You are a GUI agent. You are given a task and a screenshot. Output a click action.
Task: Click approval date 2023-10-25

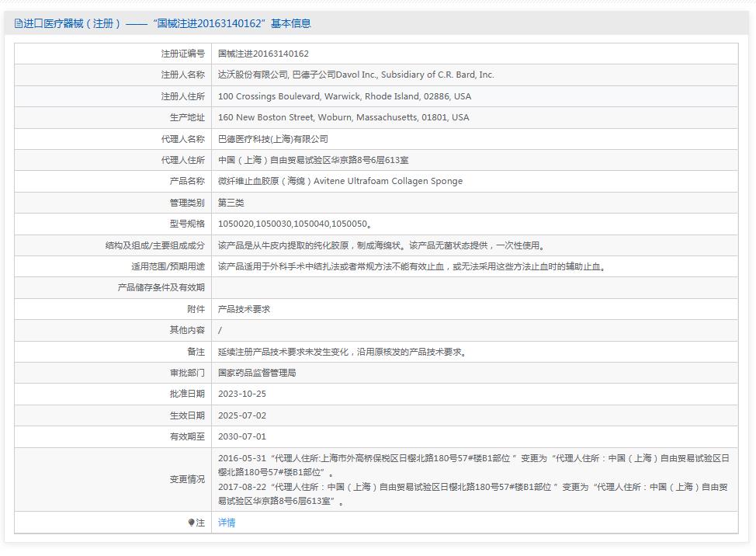[242, 394]
